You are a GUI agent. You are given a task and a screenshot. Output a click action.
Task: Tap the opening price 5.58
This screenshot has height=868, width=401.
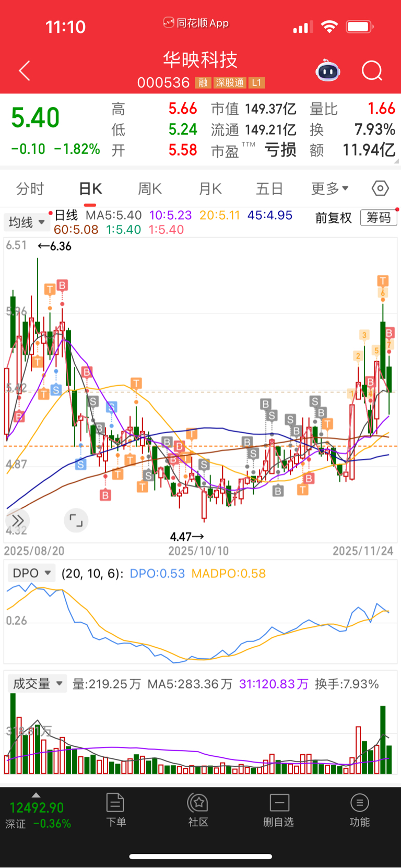click(x=183, y=150)
